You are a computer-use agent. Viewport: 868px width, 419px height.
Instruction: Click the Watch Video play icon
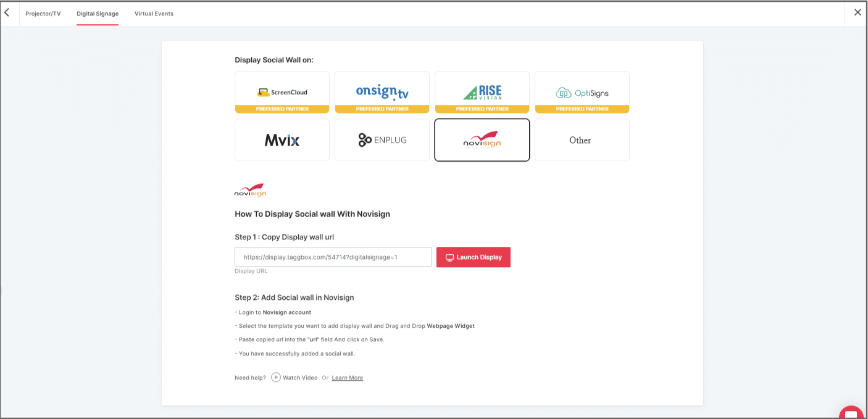pos(276,378)
